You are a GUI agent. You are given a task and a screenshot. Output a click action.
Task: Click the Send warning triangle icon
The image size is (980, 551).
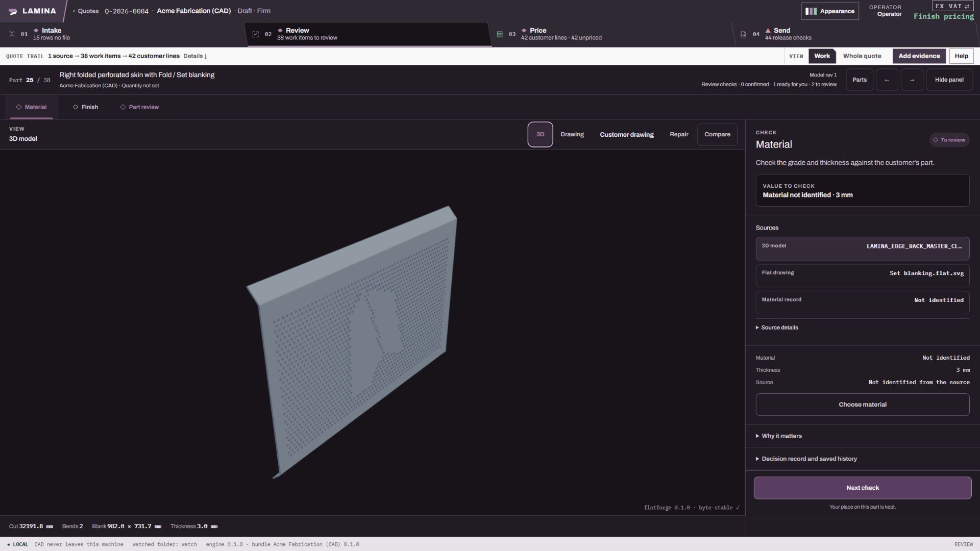pos(768,31)
